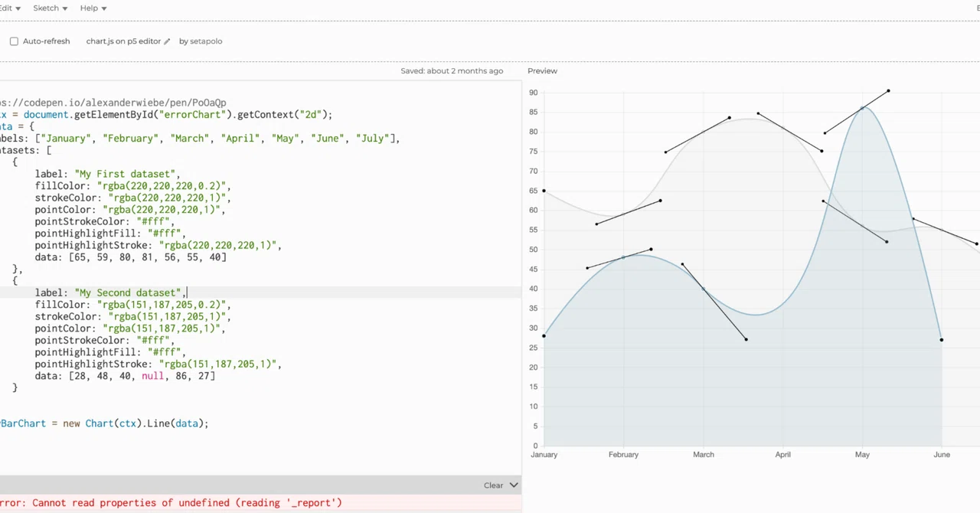980x513 pixels.
Task: Click the January point at value 65
Action: 544,191
